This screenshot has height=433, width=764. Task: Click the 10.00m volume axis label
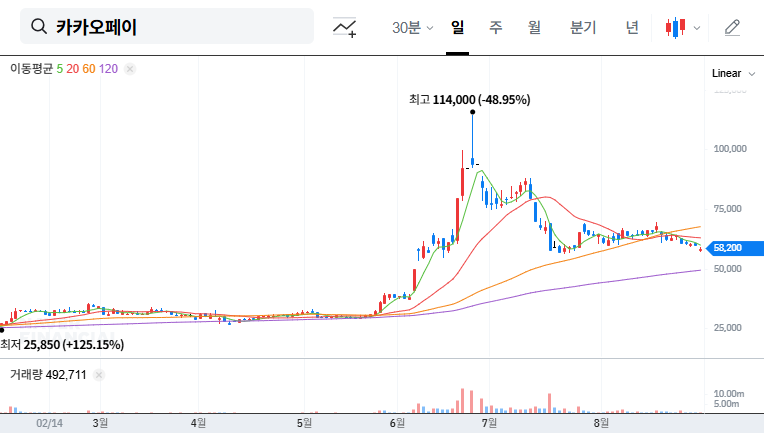point(729,394)
